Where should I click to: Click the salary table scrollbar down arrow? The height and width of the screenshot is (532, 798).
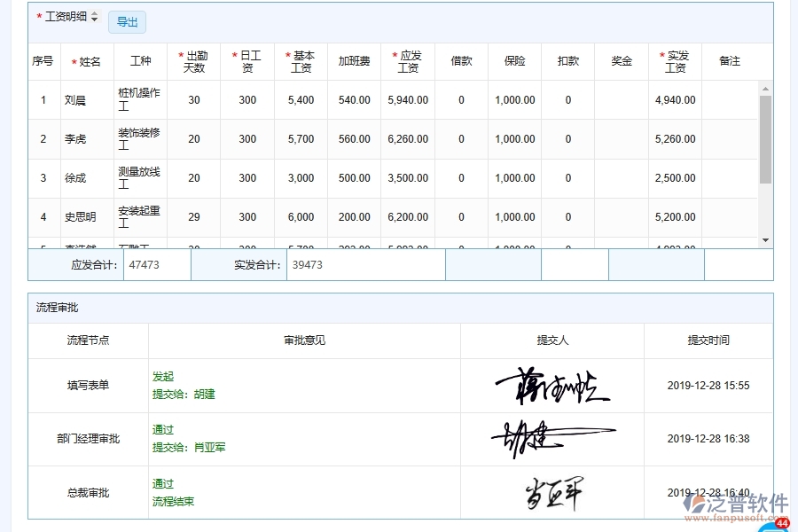point(765,240)
